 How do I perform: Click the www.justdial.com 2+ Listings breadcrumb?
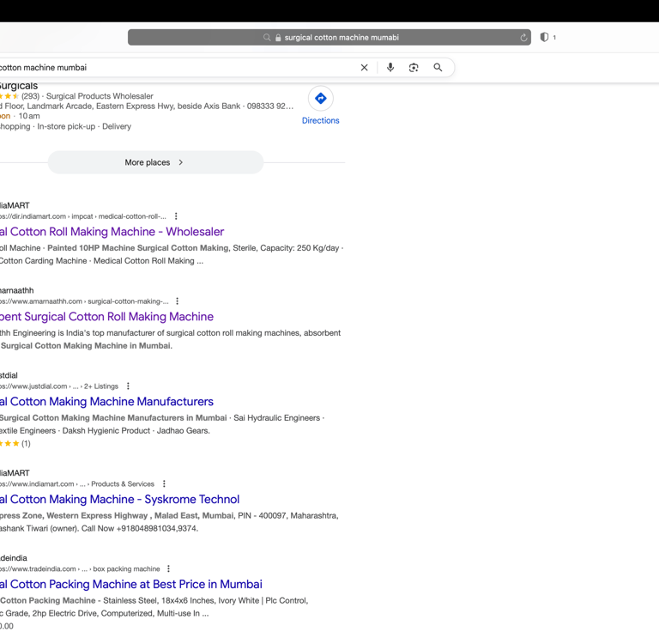pyautogui.click(x=59, y=386)
